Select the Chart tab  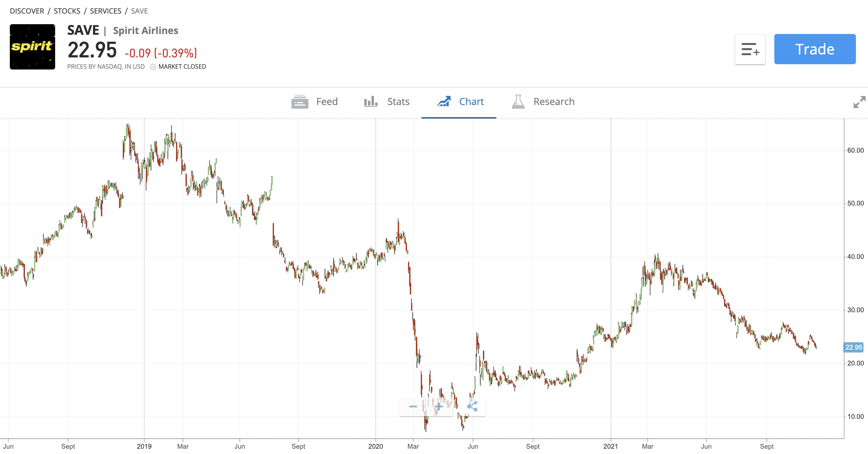click(459, 102)
